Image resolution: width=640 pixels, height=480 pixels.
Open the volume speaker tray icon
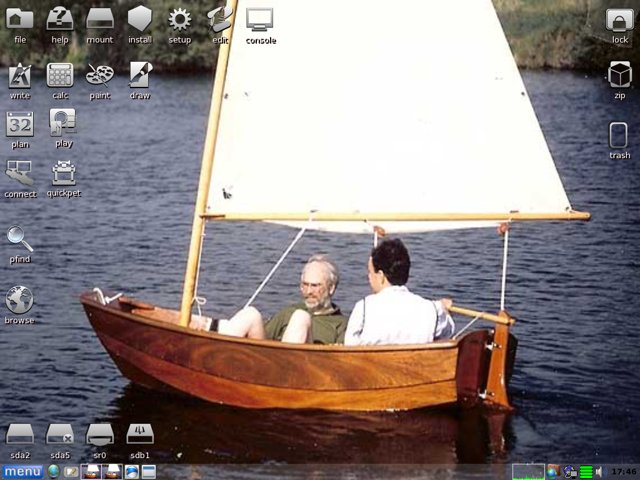(599, 472)
